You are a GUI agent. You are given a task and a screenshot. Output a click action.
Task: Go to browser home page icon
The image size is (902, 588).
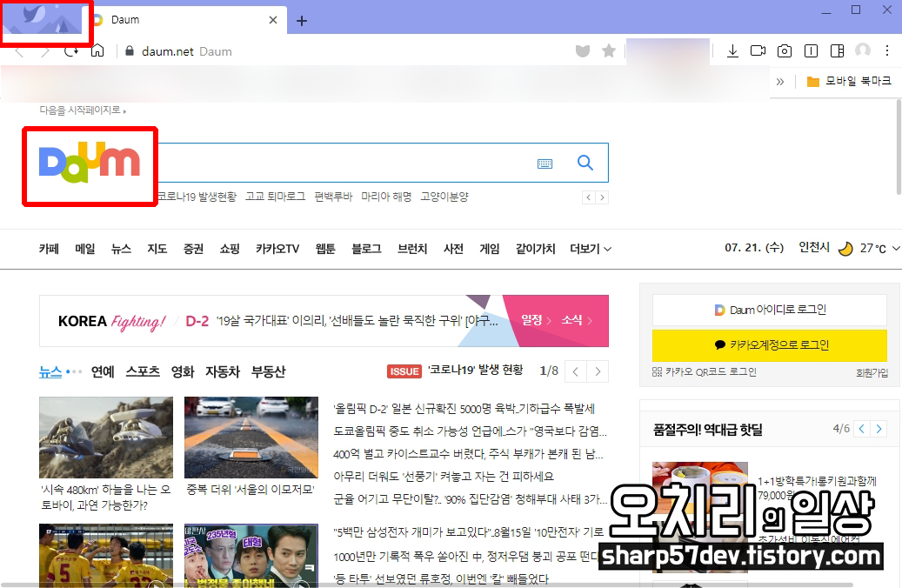point(97,50)
